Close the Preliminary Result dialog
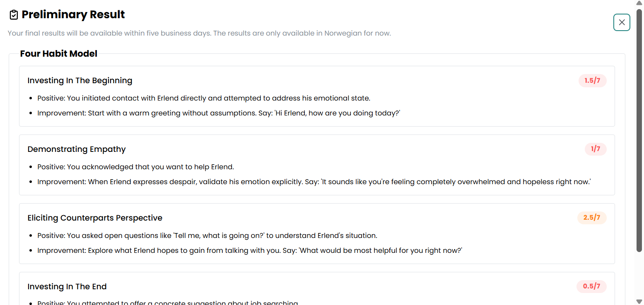 (x=622, y=22)
